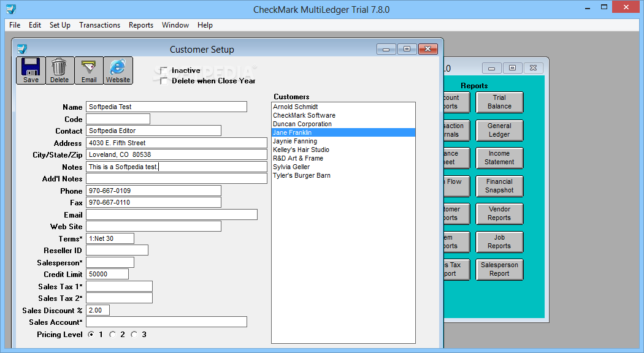The width and height of the screenshot is (644, 353).
Task: Click the CheckMark app icon in title bar
Action: pos(11,9)
